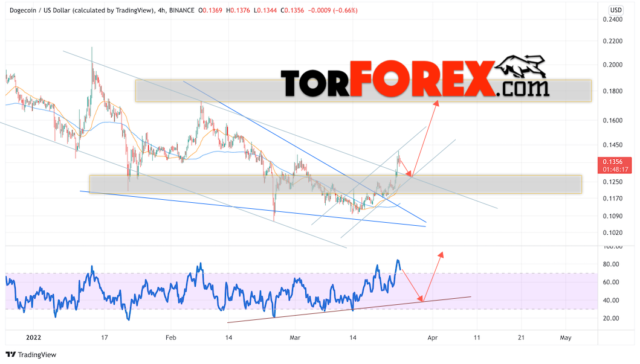Click the 14 label between Feb and Mar
Screen dimensions: 640x364
(x=228, y=338)
